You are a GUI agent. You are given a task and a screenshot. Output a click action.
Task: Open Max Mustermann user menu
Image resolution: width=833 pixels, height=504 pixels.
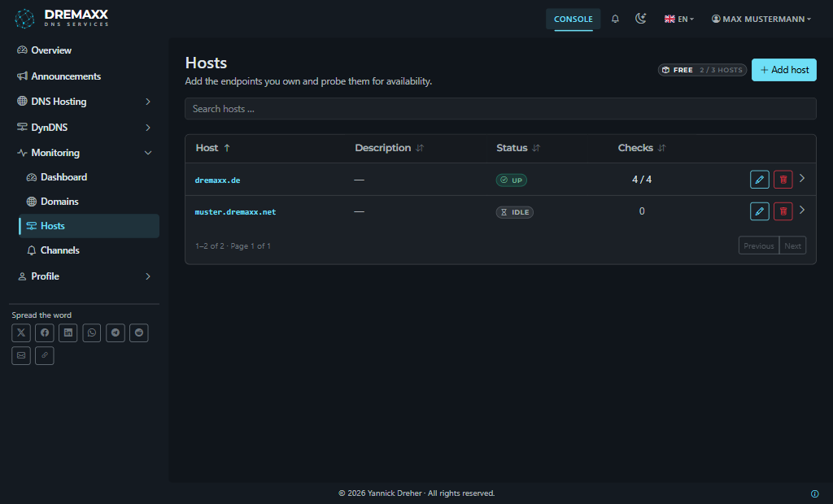(761, 20)
